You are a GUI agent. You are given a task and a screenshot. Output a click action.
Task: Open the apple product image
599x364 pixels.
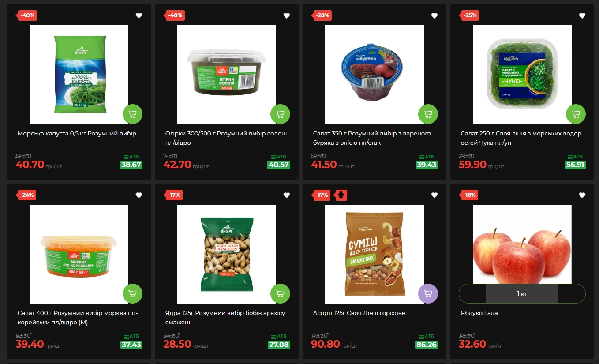tap(522, 244)
